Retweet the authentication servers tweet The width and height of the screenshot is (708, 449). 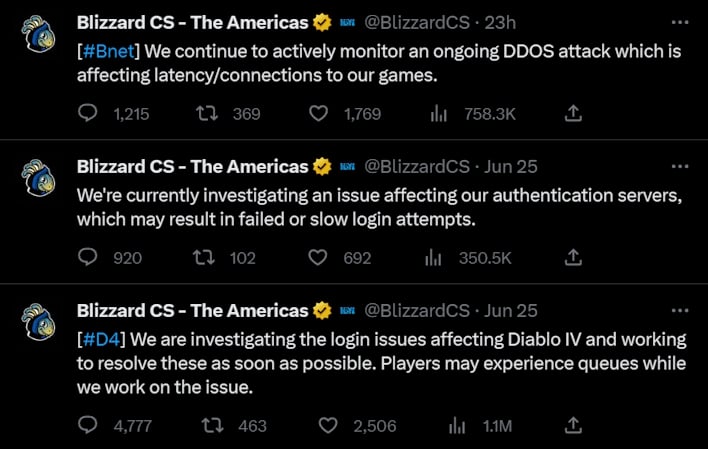tap(204, 257)
